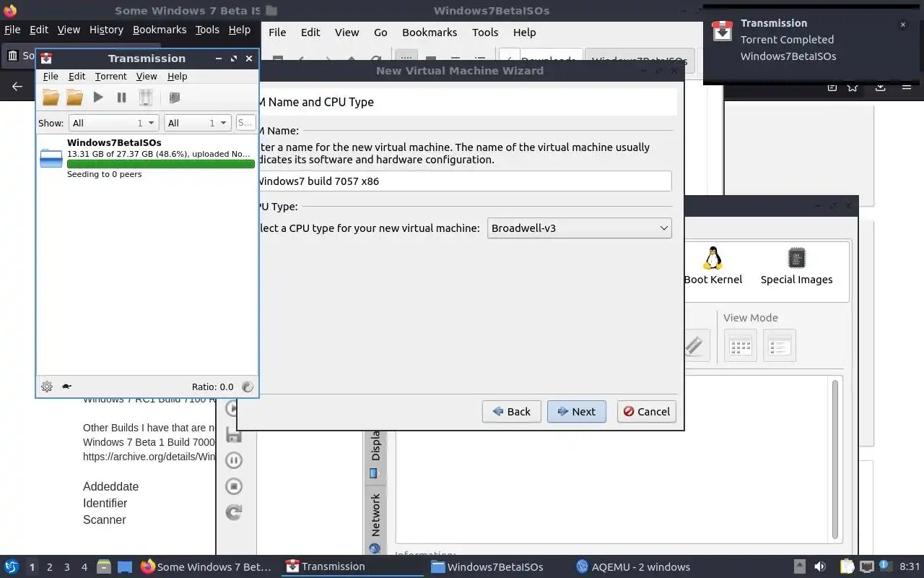Click the ratio statistics icon in Transmission

pyautogui.click(x=248, y=387)
